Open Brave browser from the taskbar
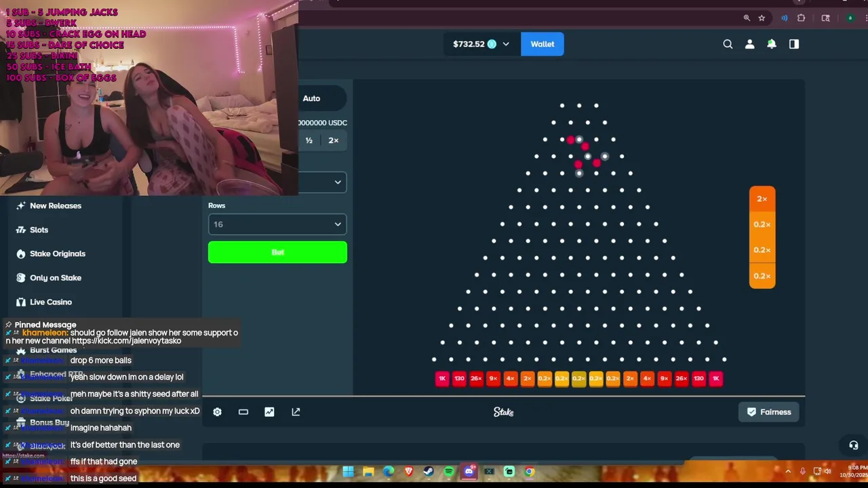 (x=409, y=471)
